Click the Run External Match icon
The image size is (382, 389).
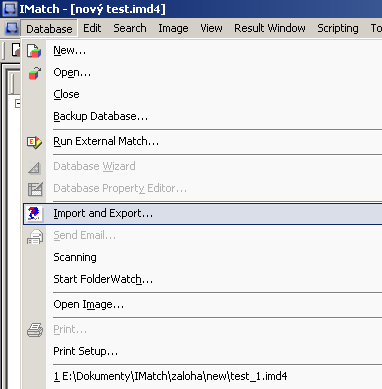(34, 142)
